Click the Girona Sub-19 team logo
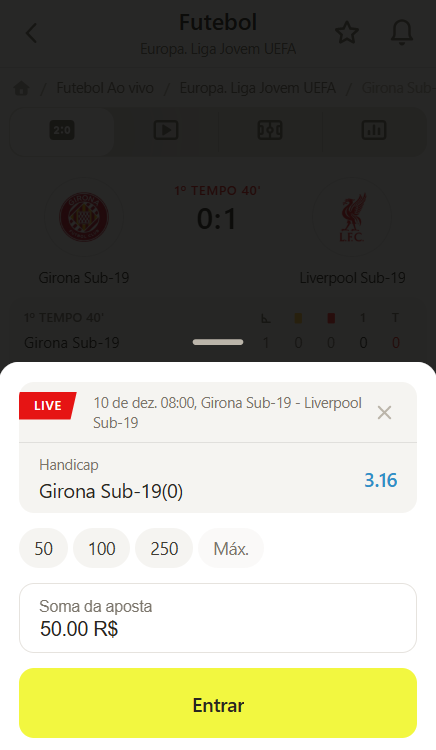 tap(84, 218)
